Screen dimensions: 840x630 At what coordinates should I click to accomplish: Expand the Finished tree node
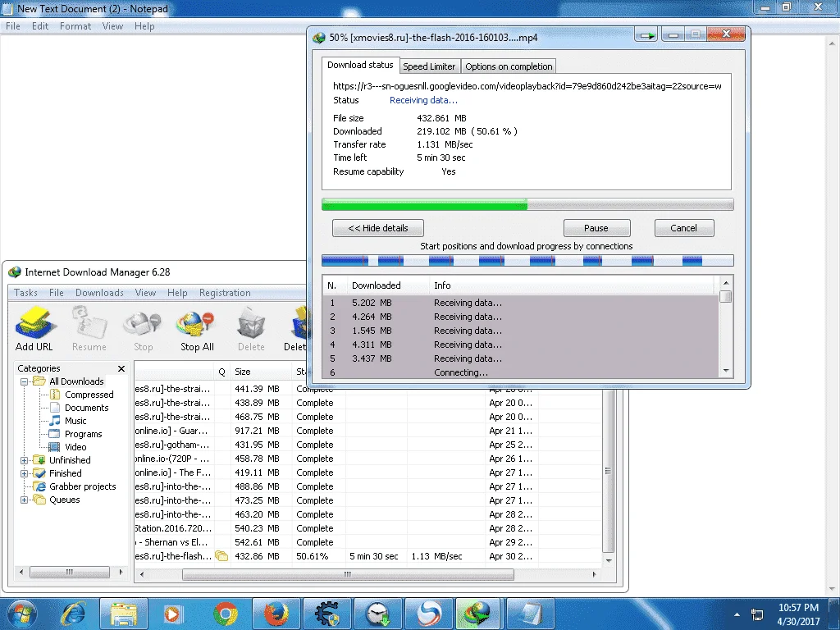[24, 473]
